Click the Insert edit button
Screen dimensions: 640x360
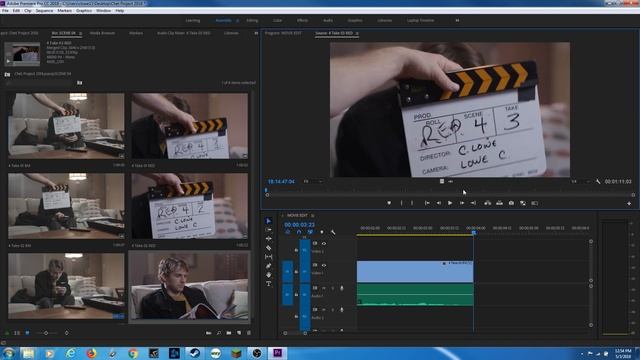pyautogui.click(x=487, y=203)
